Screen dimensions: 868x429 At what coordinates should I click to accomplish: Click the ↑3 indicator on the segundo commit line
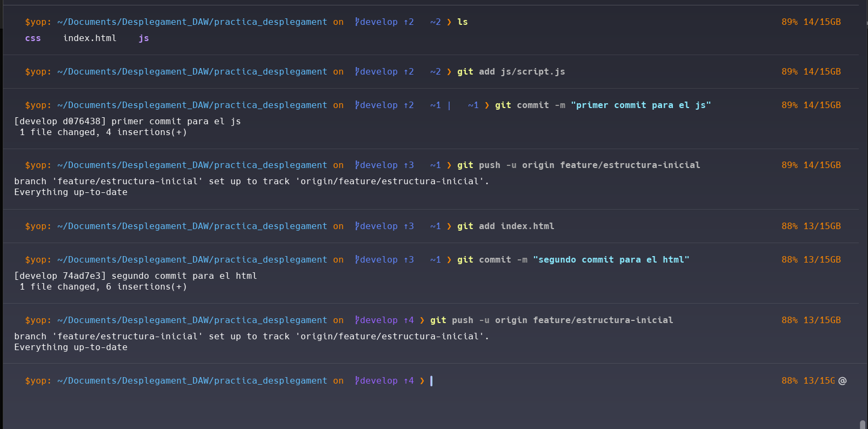click(409, 260)
